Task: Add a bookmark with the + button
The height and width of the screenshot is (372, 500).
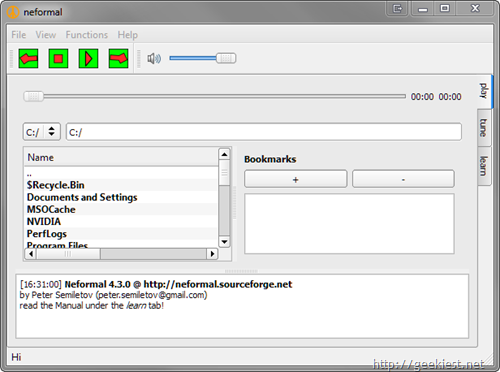Action: pos(296,179)
